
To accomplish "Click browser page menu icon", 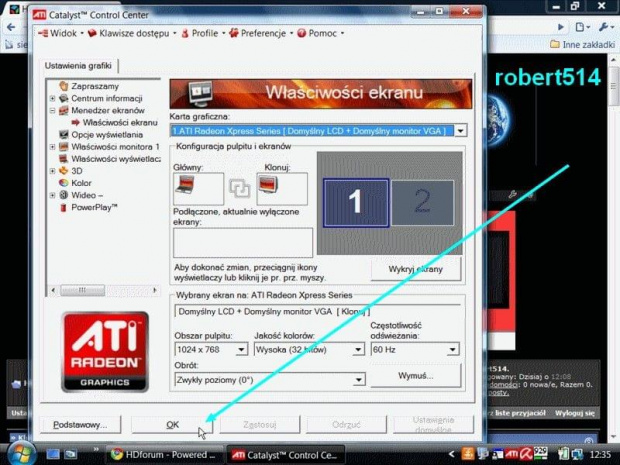I will [x=582, y=27].
